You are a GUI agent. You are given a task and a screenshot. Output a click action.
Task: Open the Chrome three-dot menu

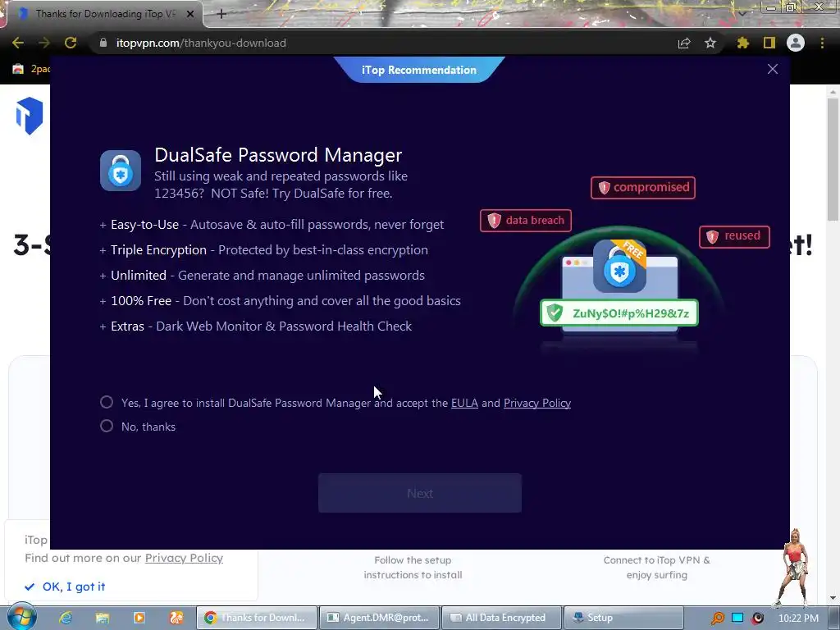click(x=822, y=43)
